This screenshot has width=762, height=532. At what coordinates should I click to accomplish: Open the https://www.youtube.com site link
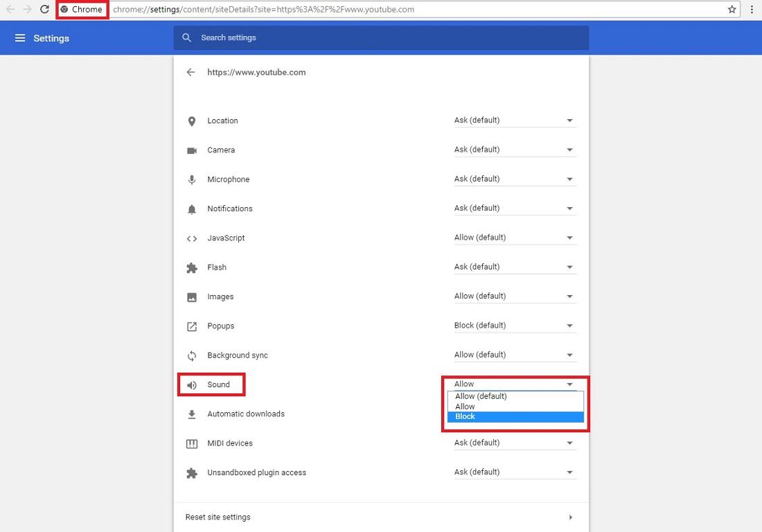256,72
